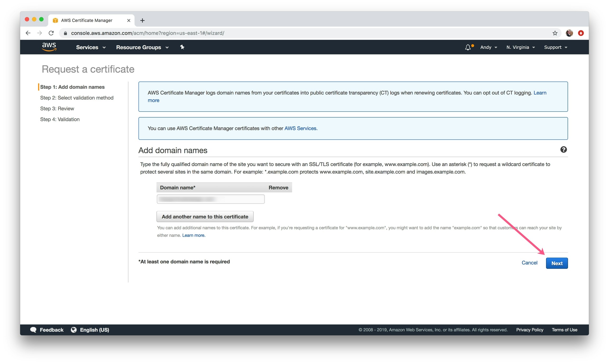This screenshot has width=609, height=364.
Task: Click the blue Next button
Action: click(557, 263)
